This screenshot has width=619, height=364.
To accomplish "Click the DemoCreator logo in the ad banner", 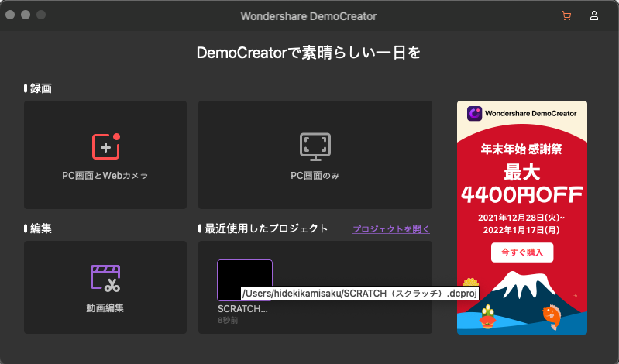I will click(x=474, y=113).
